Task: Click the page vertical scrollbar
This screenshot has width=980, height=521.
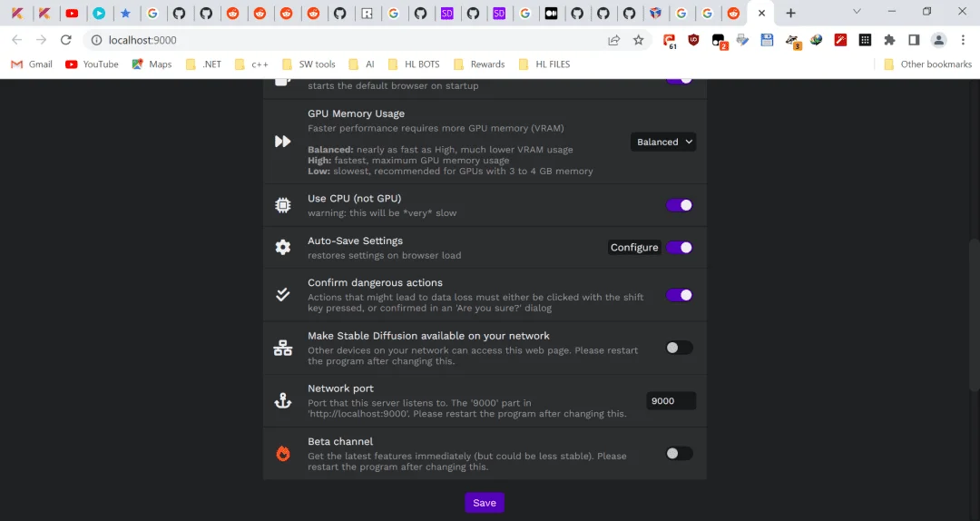Action: [x=974, y=315]
